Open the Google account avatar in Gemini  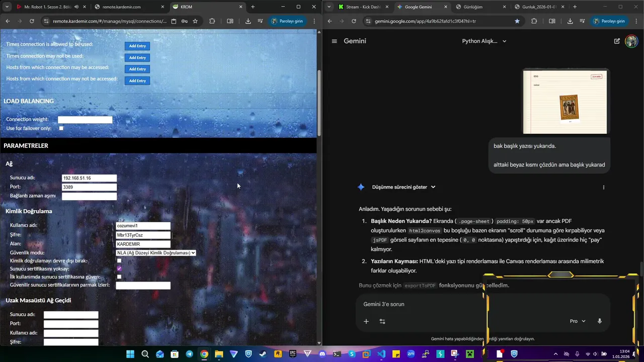click(631, 41)
